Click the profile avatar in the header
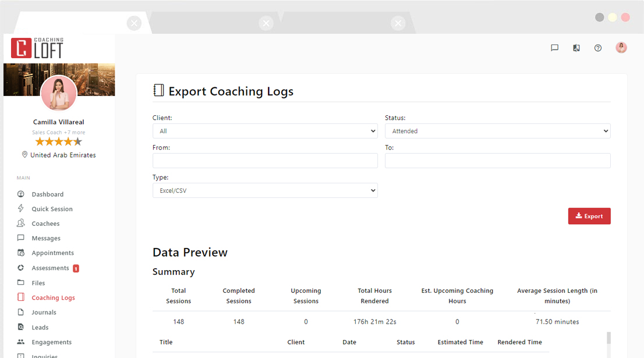The height and width of the screenshot is (358, 644). click(621, 47)
